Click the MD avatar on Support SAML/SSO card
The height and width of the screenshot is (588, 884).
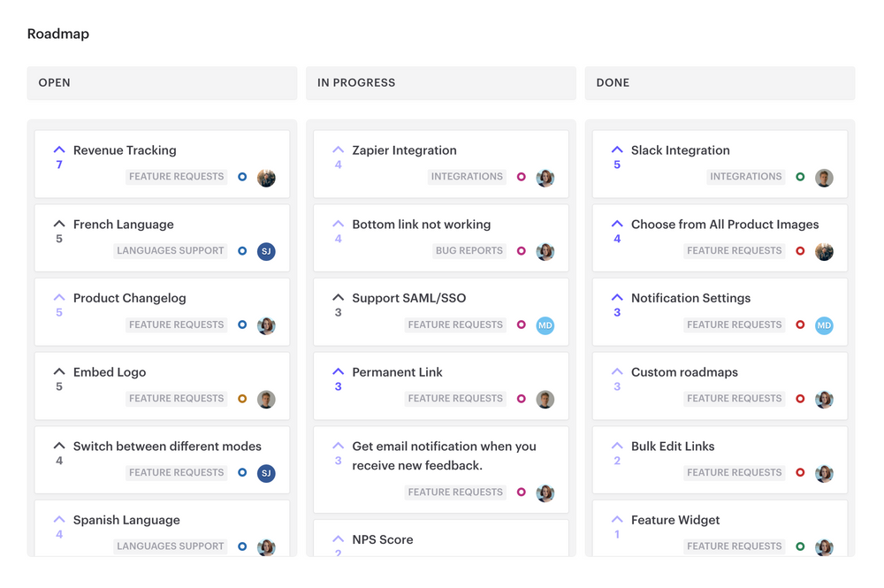545,325
